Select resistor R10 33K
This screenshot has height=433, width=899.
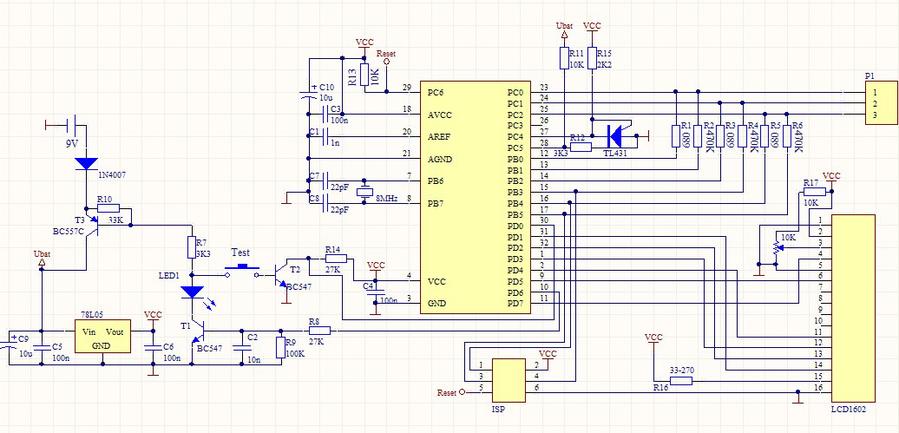point(108,210)
